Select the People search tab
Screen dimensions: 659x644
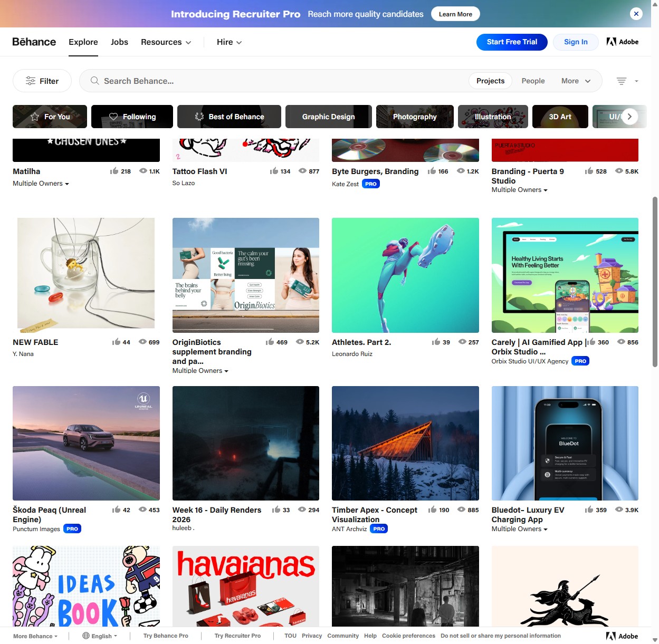coord(533,81)
